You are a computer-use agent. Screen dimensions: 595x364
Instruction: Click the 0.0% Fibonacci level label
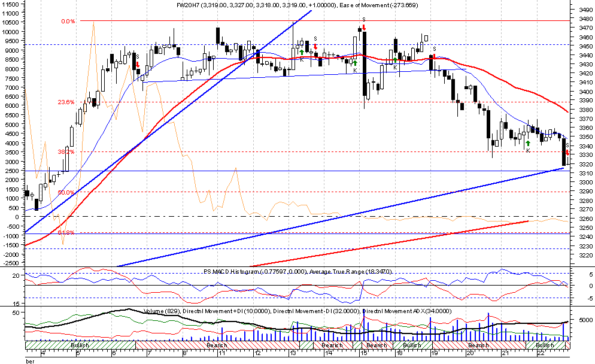pos(68,22)
